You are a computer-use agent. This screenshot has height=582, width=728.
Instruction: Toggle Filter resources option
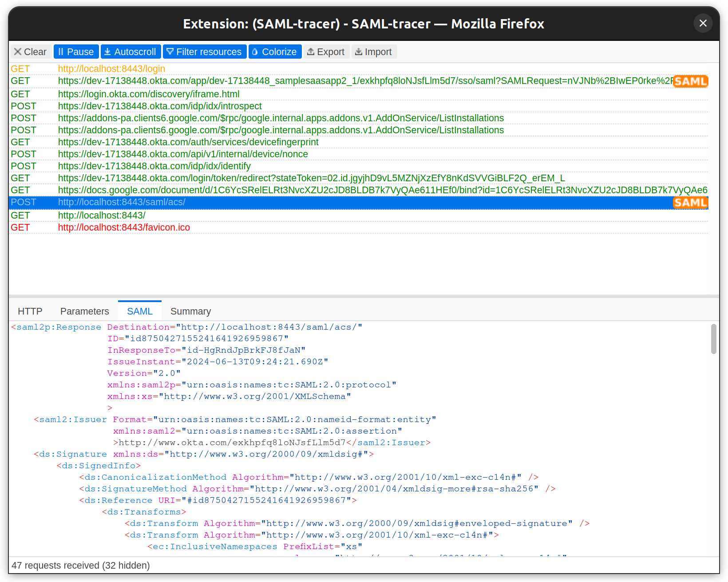point(205,52)
